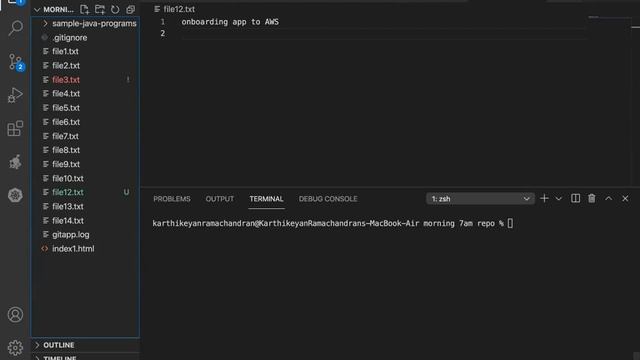Open file8.txt in the explorer
Screen dimensions: 640x360
(x=85, y=150)
